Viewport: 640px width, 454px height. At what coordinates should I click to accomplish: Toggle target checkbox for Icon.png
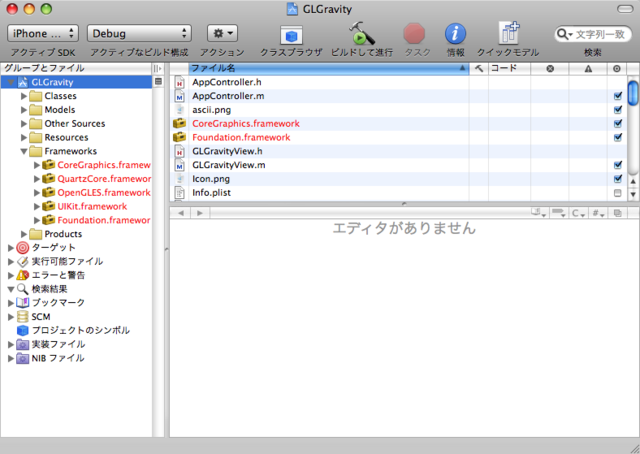click(x=618, y=179)
